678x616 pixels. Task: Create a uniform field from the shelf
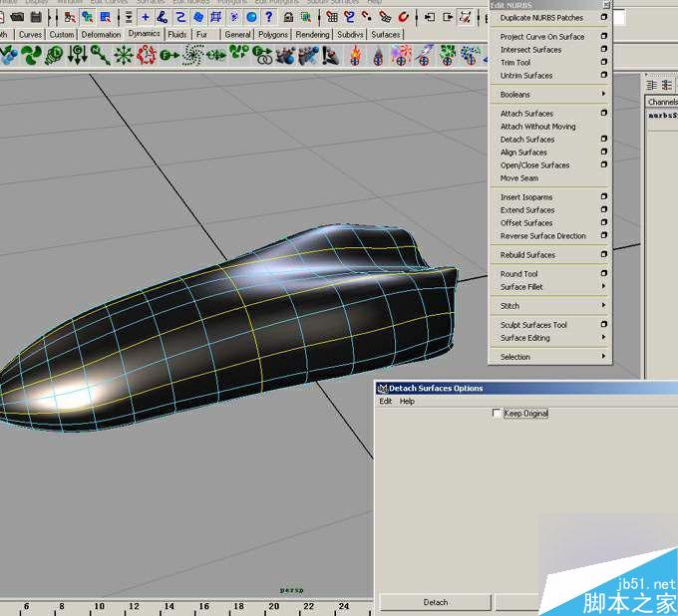coord(169,56)
